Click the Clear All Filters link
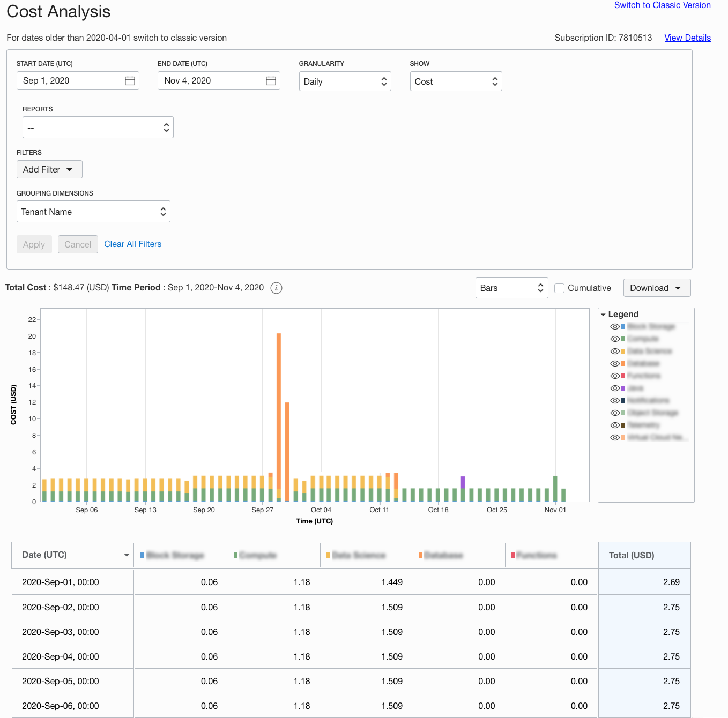The height and width of the screenshot is (718, 728). (132, 244)
